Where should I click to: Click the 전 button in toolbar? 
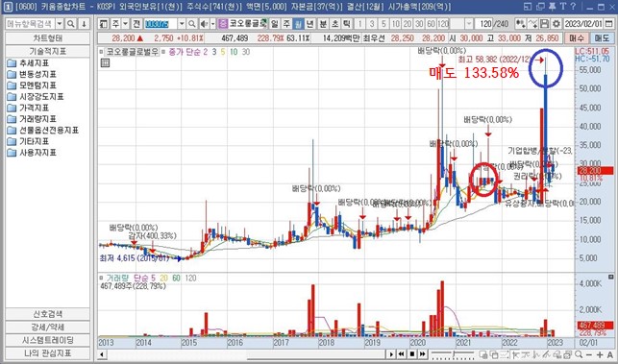[x=136, y=24]
